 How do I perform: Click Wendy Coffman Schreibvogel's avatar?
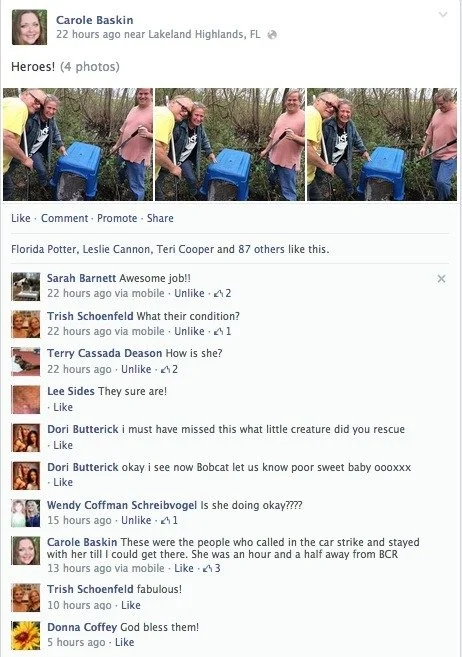pyautogui.click(x=26, y=513)
